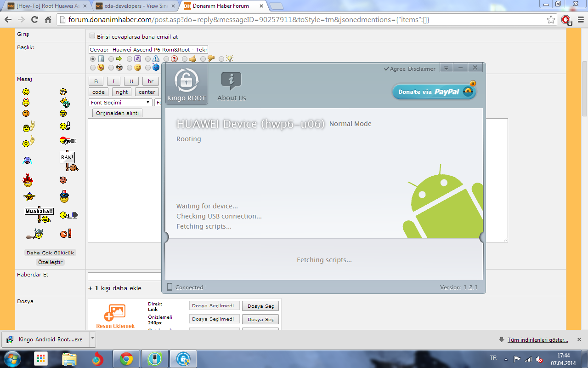Click the Orijinalden alıntı button
The image size is (588, 368).
coord(117,113)
